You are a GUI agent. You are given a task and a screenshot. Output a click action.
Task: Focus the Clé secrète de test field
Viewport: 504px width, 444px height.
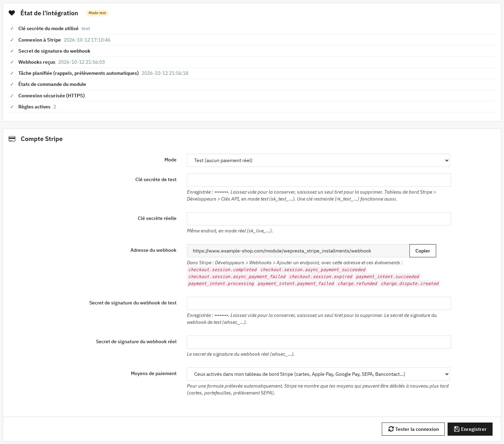pos(319,180)
